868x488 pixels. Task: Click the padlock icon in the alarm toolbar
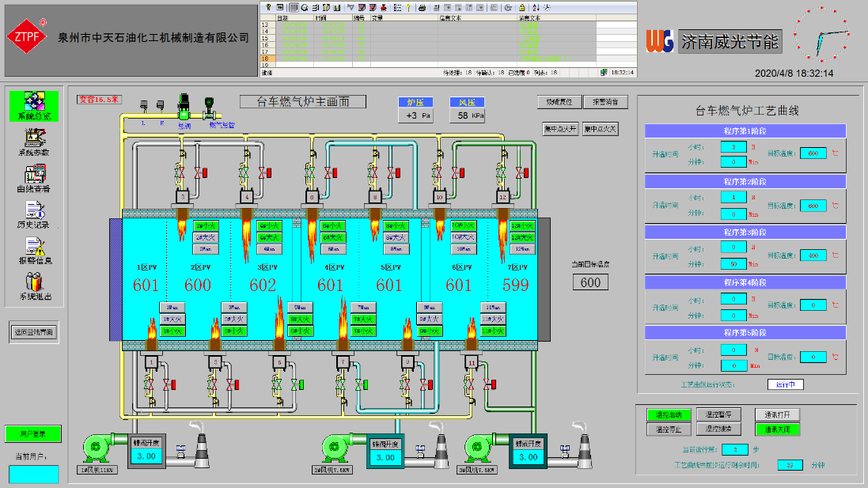(521, 8)
